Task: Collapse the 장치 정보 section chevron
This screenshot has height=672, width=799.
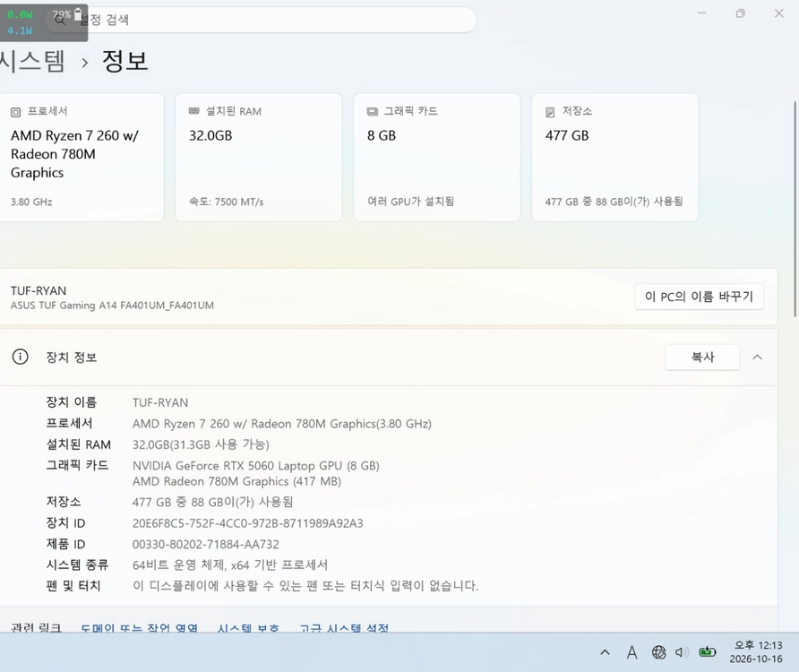Action: (x=757, y=358)
